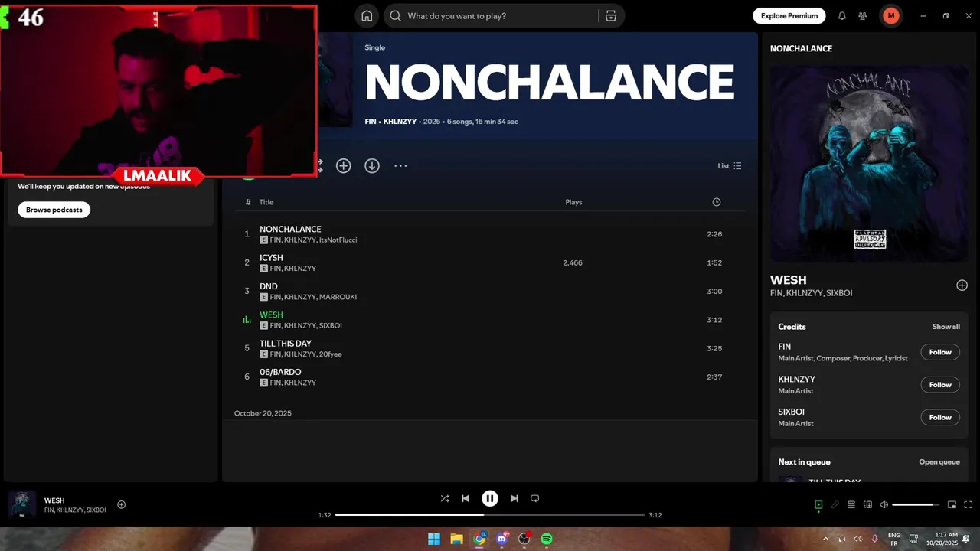The image size is (980, 551).
Task: Select the TILL THIS DAY track row
Action: click(x=489, y=348)
